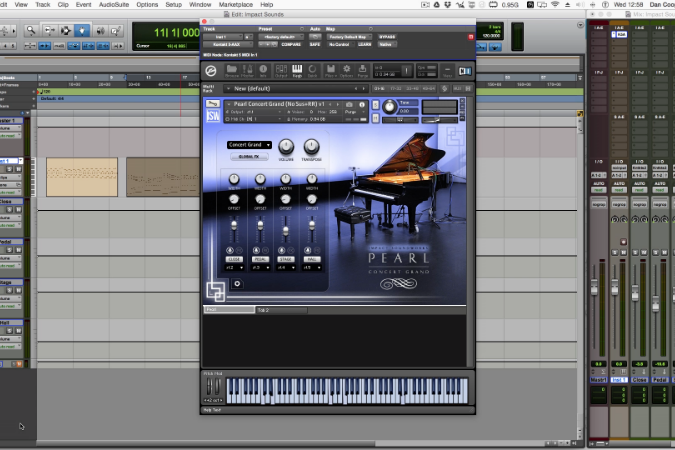Open Concert Grand preset dropdown

click(x=249, y=145)
